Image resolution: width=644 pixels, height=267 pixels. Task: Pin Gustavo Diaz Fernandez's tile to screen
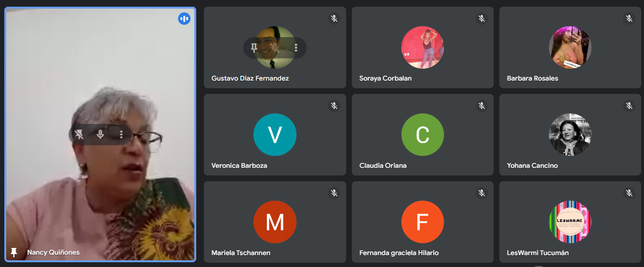click(254, 48)
